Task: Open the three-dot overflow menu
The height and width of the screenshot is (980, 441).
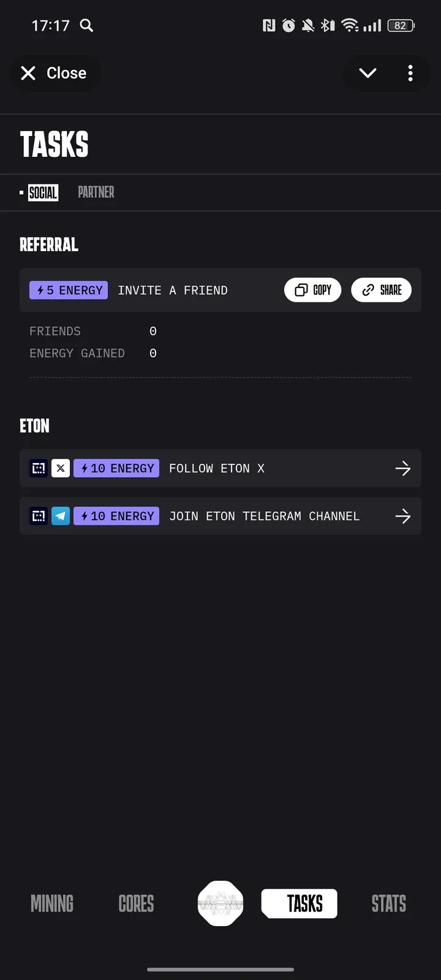Action: pos(410,73)
